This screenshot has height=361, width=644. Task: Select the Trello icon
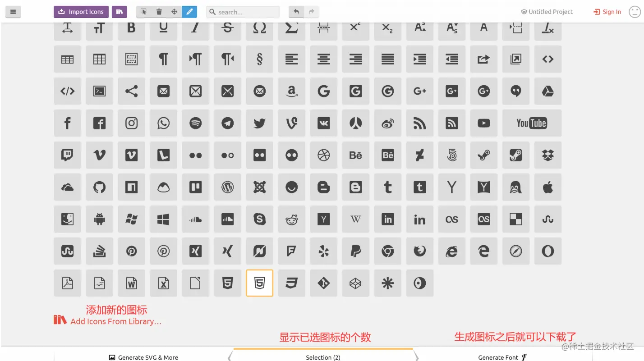tap(196, 187)
